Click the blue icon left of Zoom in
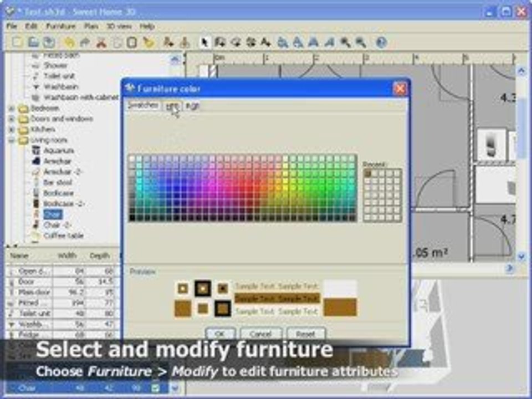 point(329,43)
